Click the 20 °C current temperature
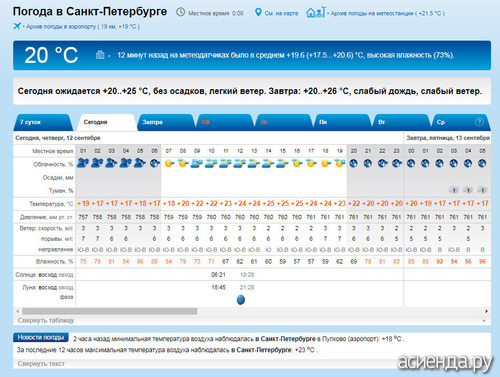500x377 pixels. pyautogui.click(x=51, y=55)
